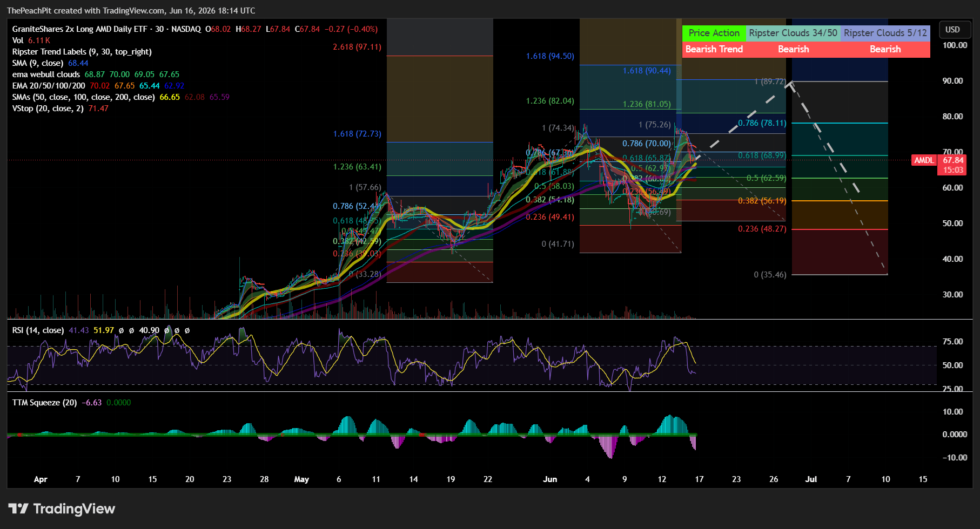This screenshot has width=980, height=529.
Task: Click the Ripster Clouds 5/12 table header
Action: pos(885,33)
